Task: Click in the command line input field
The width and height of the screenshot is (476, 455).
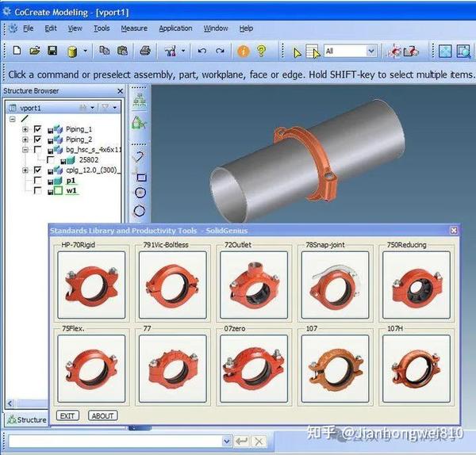Action: click(115, 441)
